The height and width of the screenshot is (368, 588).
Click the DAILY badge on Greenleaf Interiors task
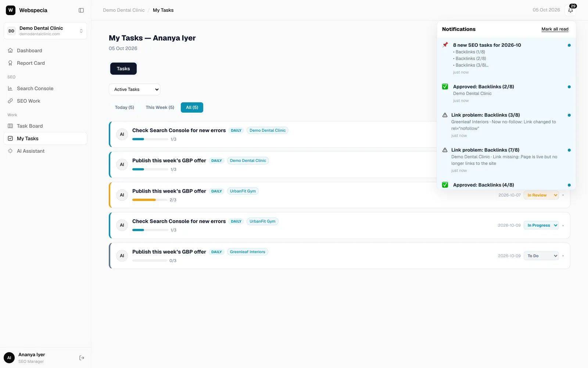[216, 252]
